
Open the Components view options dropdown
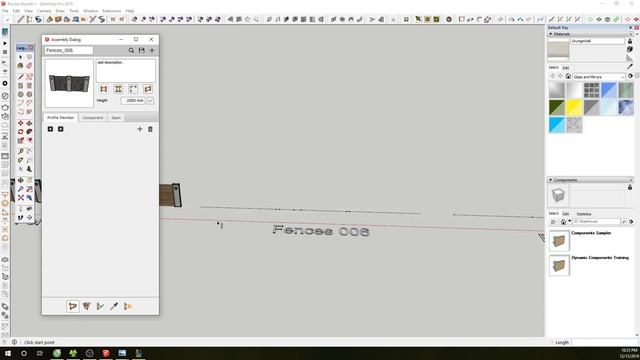pos(554,222)
